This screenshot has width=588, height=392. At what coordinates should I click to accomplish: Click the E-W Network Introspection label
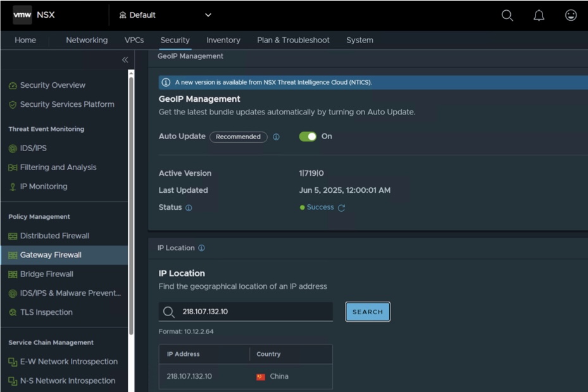[68, 362]
